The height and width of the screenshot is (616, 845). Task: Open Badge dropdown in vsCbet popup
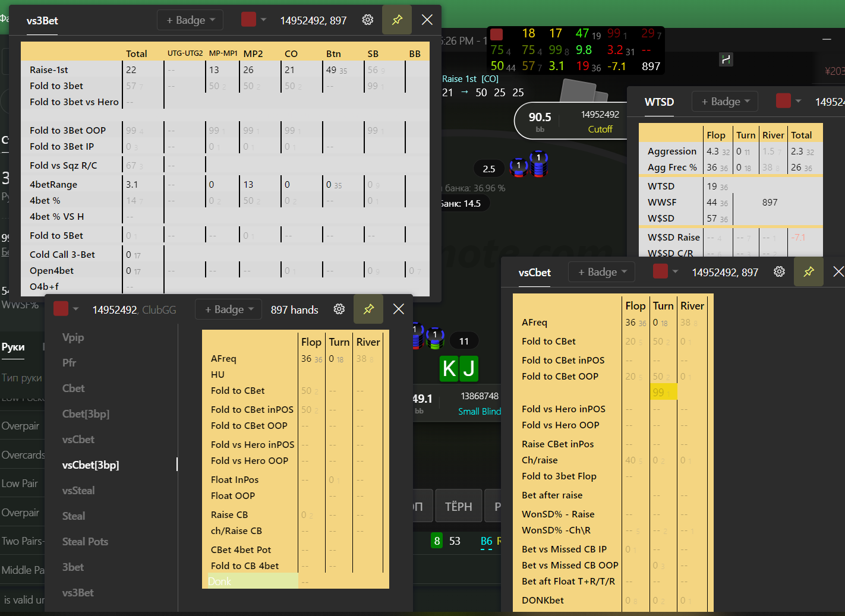coord(602,271)
